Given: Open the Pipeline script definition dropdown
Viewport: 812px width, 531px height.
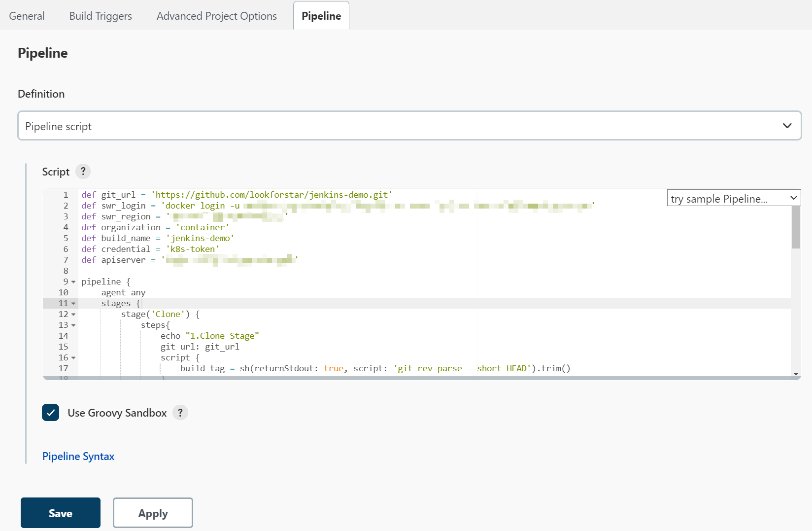Looking at the screenshot, I should (x=409, y=126).
